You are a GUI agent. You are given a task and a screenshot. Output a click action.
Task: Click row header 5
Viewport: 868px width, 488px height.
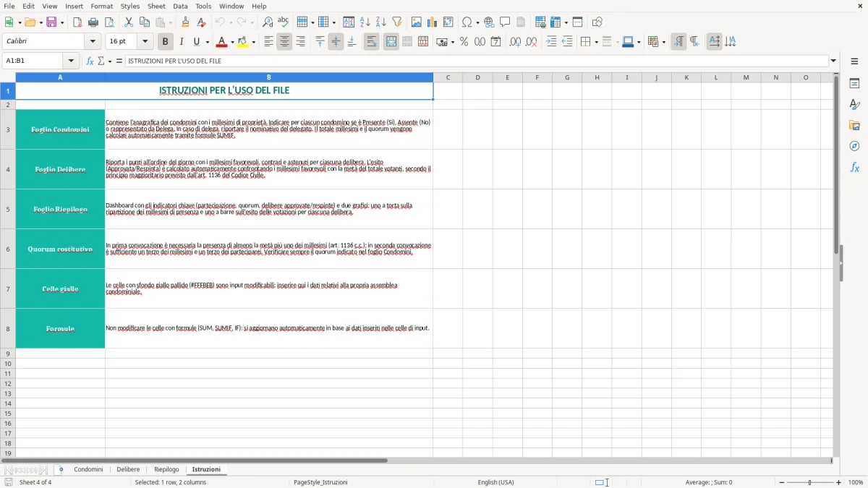[x=7, y=209]
